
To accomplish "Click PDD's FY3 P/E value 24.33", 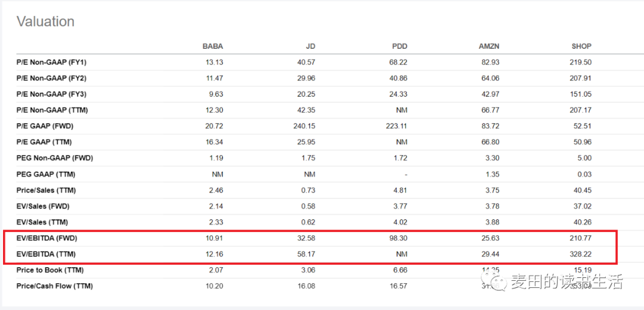I will pyautogui.click(x=399, y=94).
